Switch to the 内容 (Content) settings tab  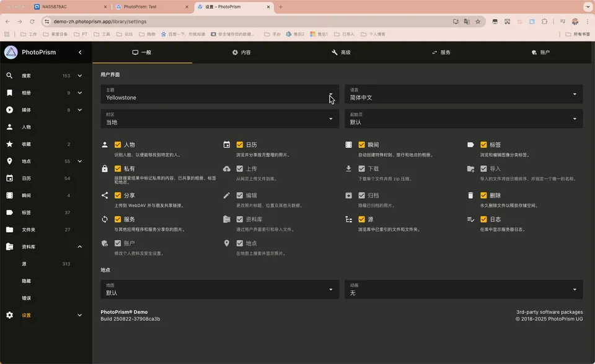click(x=242, y=53)
